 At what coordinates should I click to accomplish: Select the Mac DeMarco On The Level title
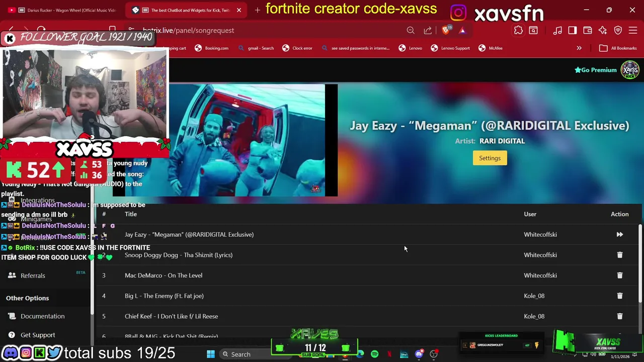point(164,276)
